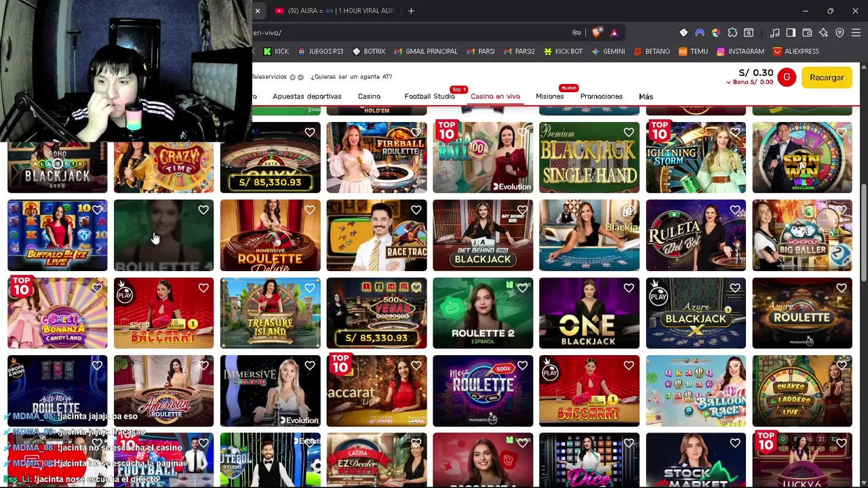Toggle heart on Treasure Island card
This screenshot has height=488, width=868.
click(310, 288)
